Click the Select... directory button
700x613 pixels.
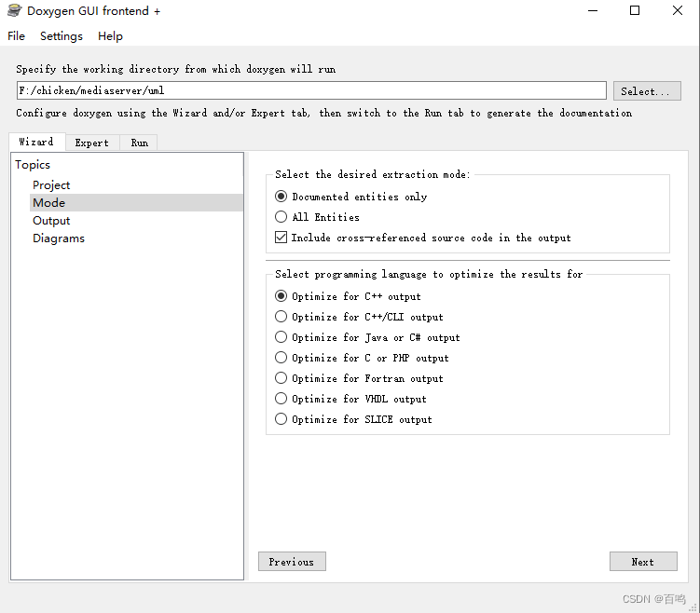647,91
